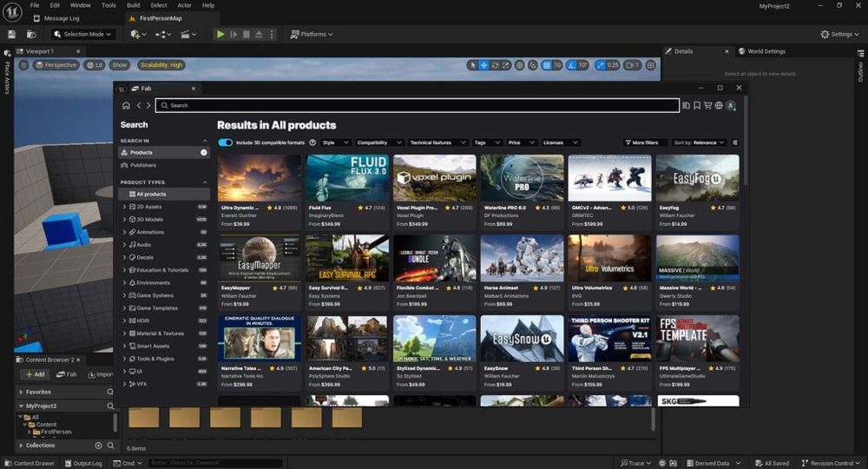Navigate back in the Fab window

point(139,105)
